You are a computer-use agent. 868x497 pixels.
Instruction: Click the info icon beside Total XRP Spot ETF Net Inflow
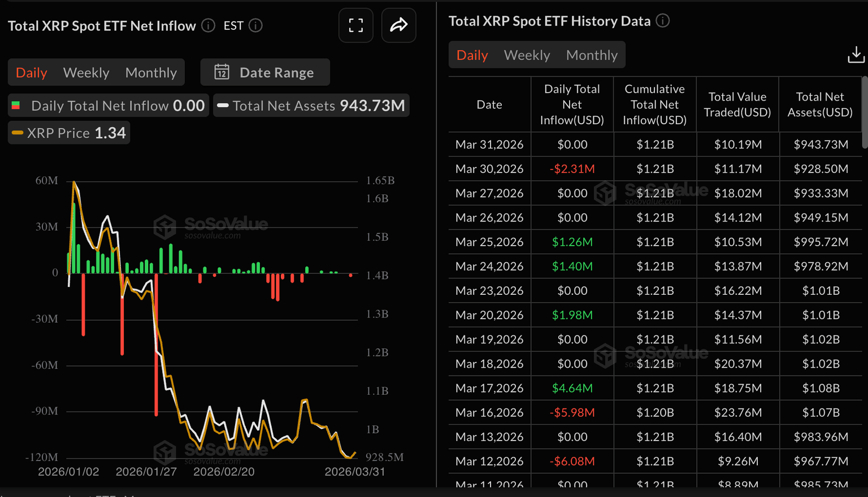tap(208, 25)
